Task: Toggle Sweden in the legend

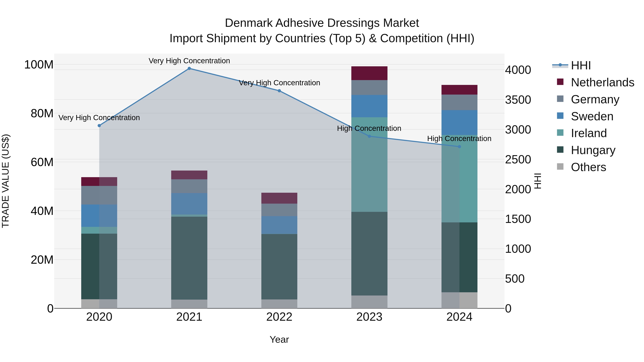Action: 585,116
